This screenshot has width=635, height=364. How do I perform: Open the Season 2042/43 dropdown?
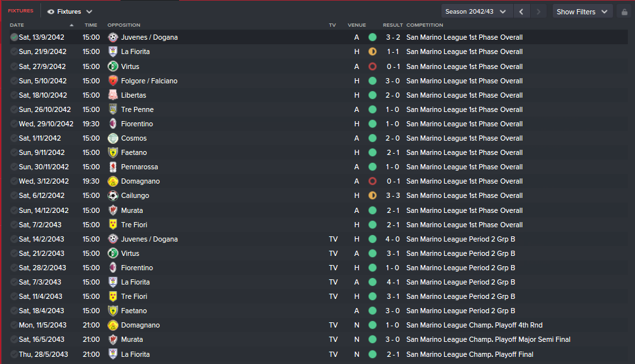tap(476, 12)
